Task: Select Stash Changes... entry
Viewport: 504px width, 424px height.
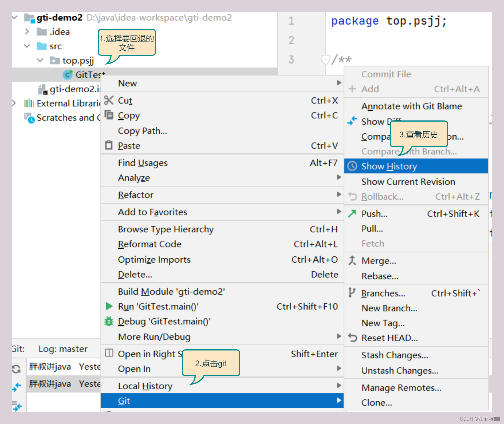Action: pyautogui.click(x=416, y=355)
